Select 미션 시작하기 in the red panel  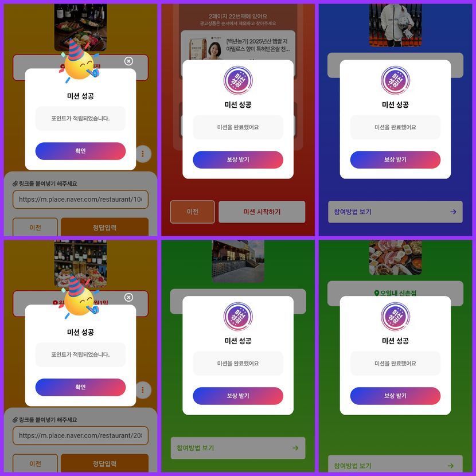[x=262, y=212]
